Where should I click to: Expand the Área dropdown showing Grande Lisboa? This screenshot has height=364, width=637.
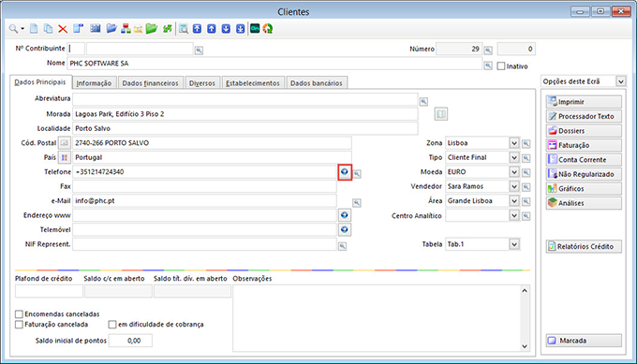514,201
